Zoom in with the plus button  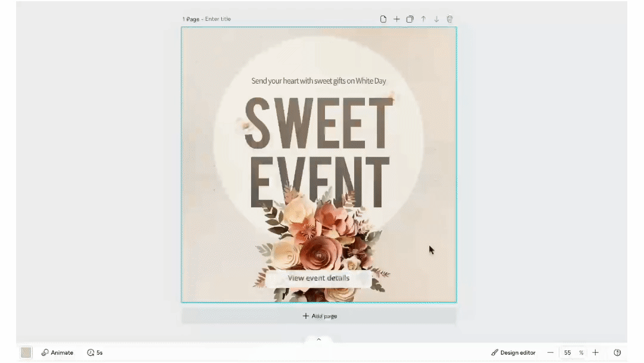click(x=595, y=353)
